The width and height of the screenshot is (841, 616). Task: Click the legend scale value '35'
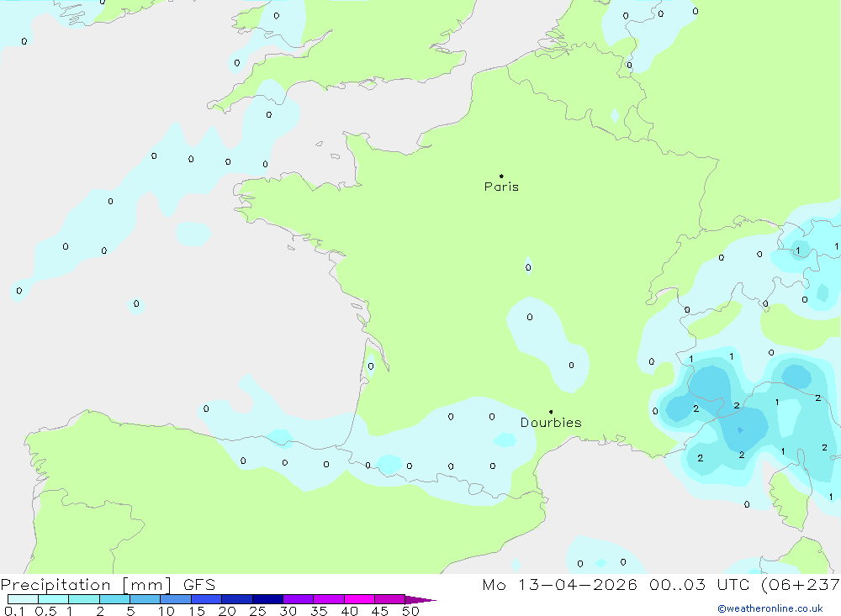pos(319,611)
